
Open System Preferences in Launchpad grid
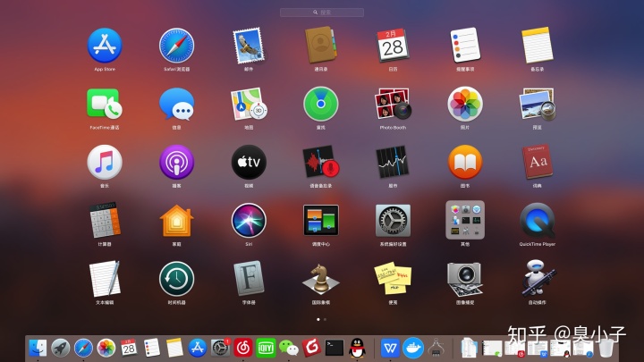pyautogui.click(x=393, y=221)
